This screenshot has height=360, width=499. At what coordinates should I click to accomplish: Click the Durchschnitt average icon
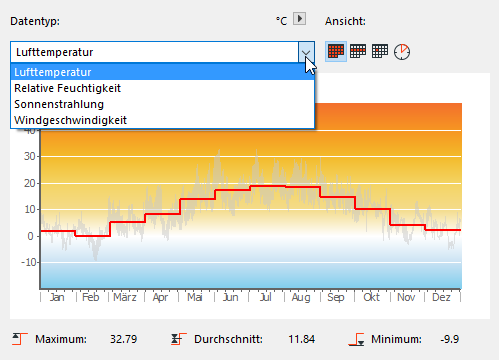179,339
